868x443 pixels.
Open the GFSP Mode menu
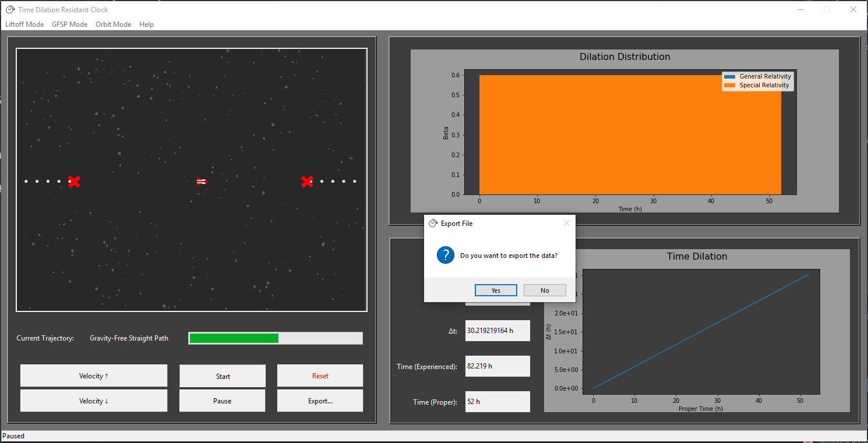69,24
